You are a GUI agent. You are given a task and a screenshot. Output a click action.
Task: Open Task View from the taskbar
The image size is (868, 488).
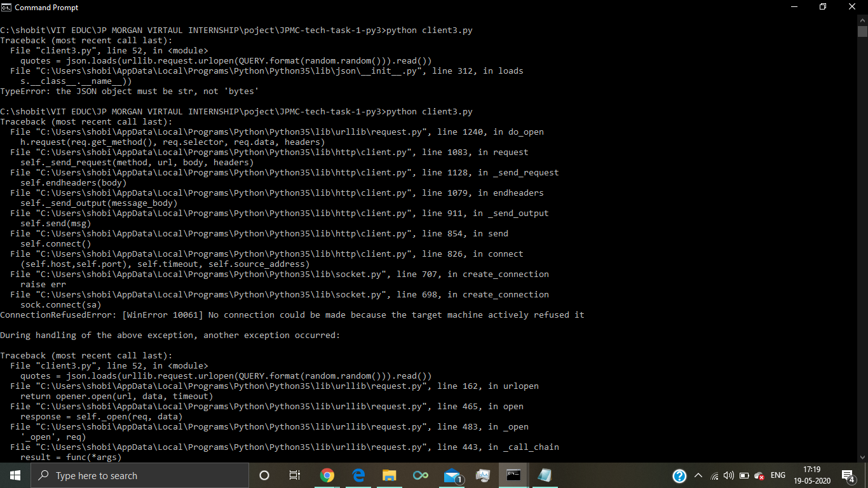[295, 475]
